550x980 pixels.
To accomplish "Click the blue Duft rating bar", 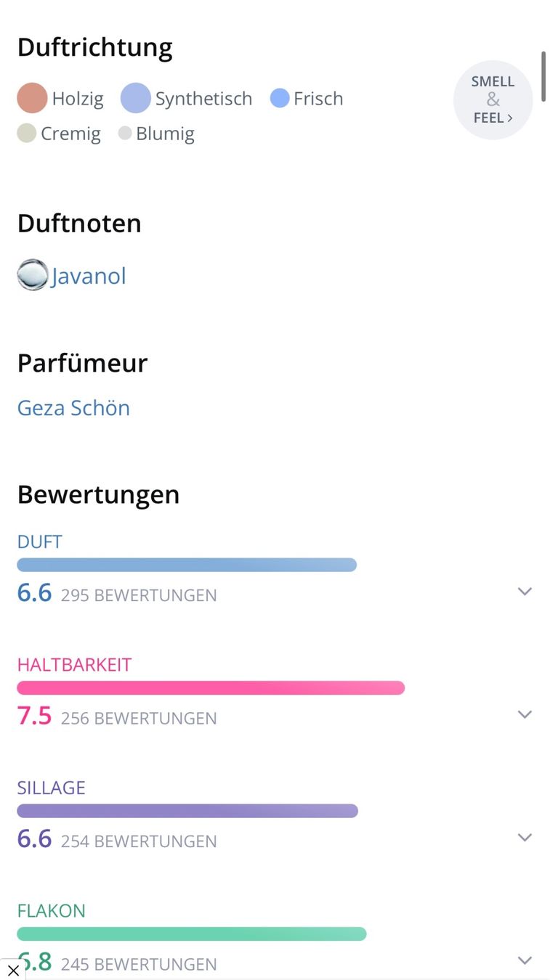I will pos(187,565).
